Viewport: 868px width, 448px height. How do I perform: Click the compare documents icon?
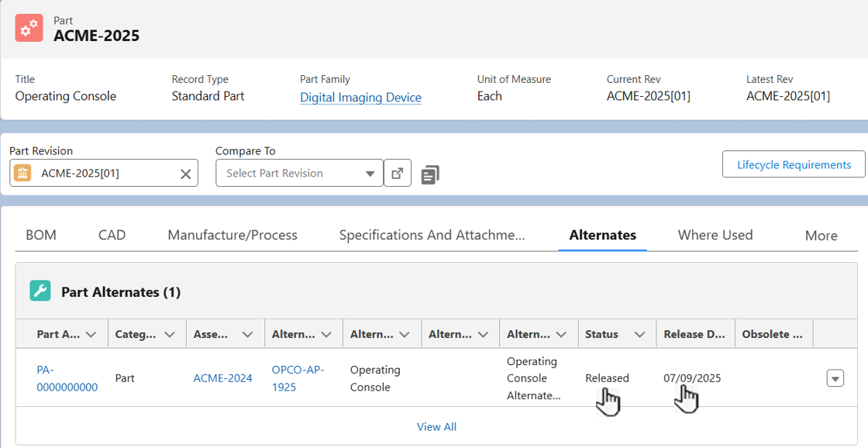click(430, 174)
